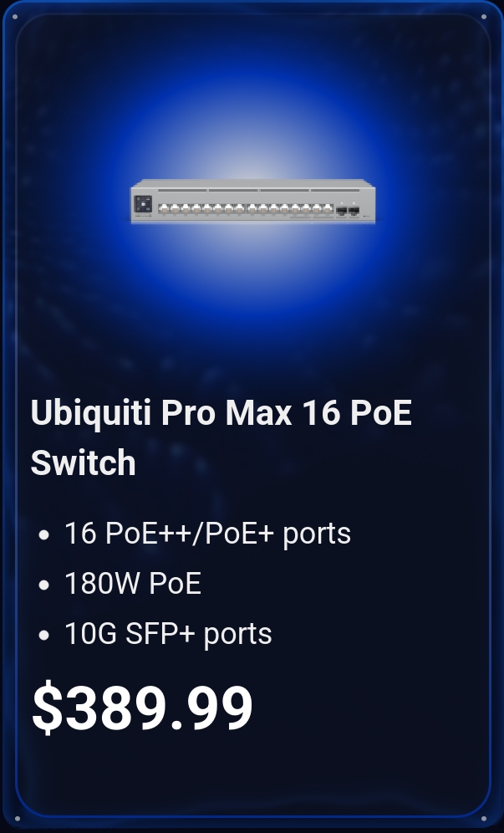Click the bullet before 10G SFP+ ports

[44, 636]
